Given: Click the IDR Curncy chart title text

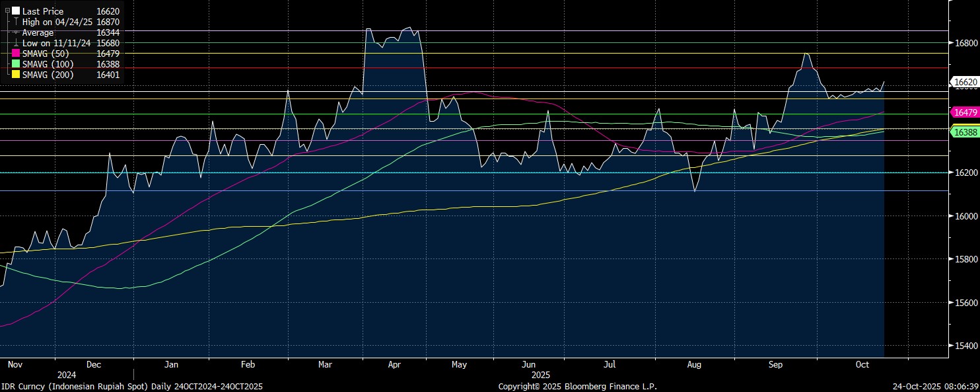Looking at the screenshot, I should click(x=132, y=386).
